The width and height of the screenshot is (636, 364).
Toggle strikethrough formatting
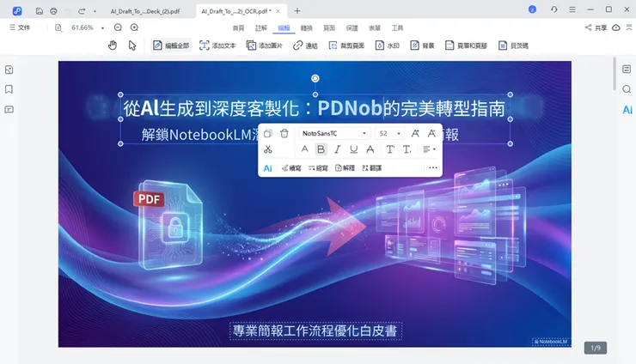[x=370, y=149]
